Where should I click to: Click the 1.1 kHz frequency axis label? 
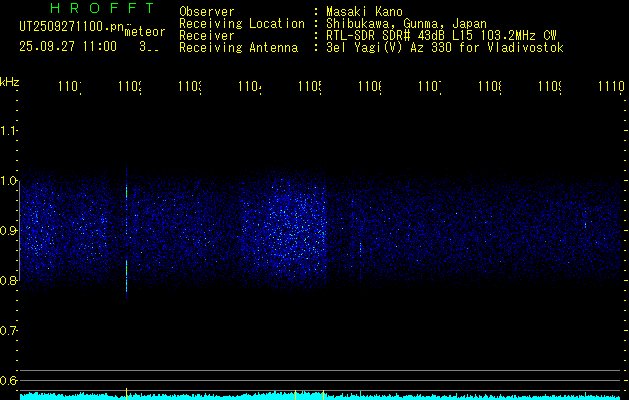click(8, 130)
